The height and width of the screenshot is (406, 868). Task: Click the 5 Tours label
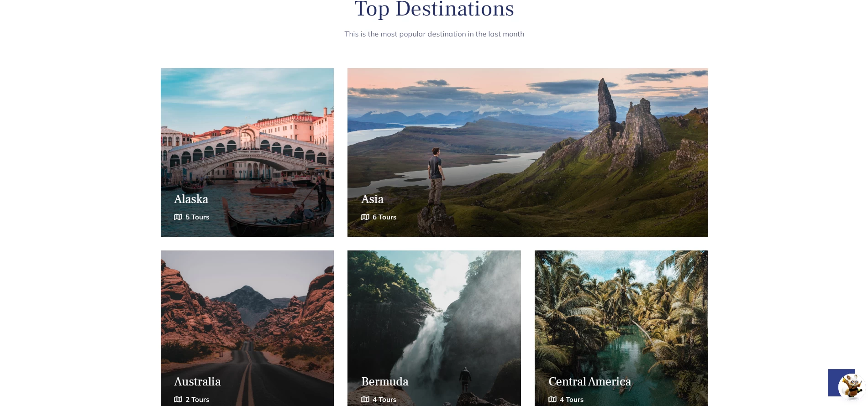(x=197, y=217)
